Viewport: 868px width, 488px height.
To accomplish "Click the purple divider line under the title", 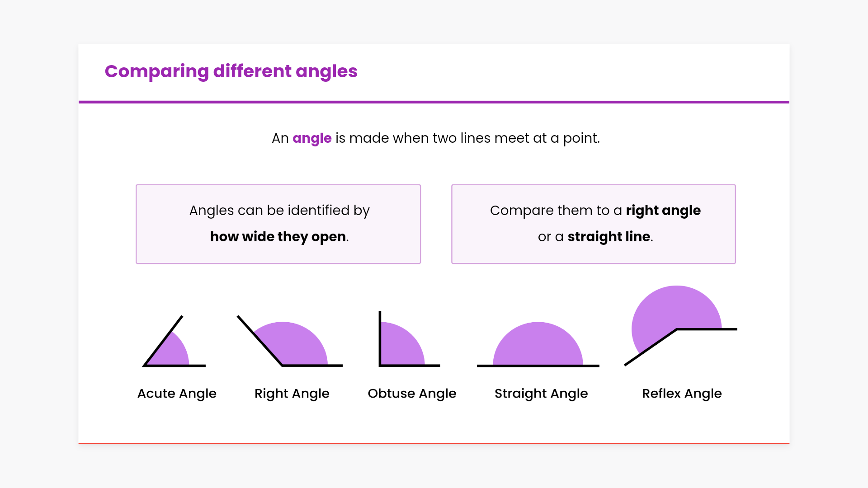I will click(434, 102).
